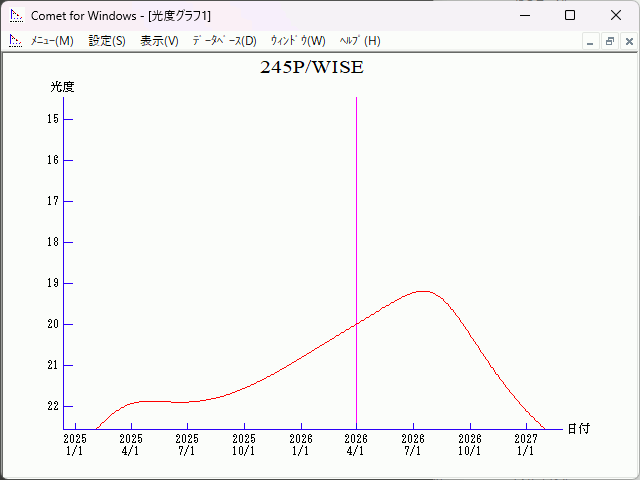This screenshot has width=640, height=480.
Task: Close the Comet for Windows application
Action: [x=615, y=16]
